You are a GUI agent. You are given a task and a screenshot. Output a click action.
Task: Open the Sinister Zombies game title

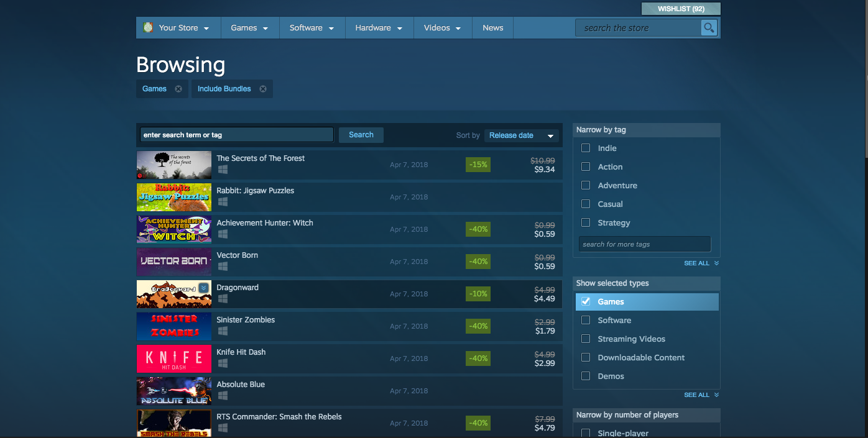click(x=246, y=320)
